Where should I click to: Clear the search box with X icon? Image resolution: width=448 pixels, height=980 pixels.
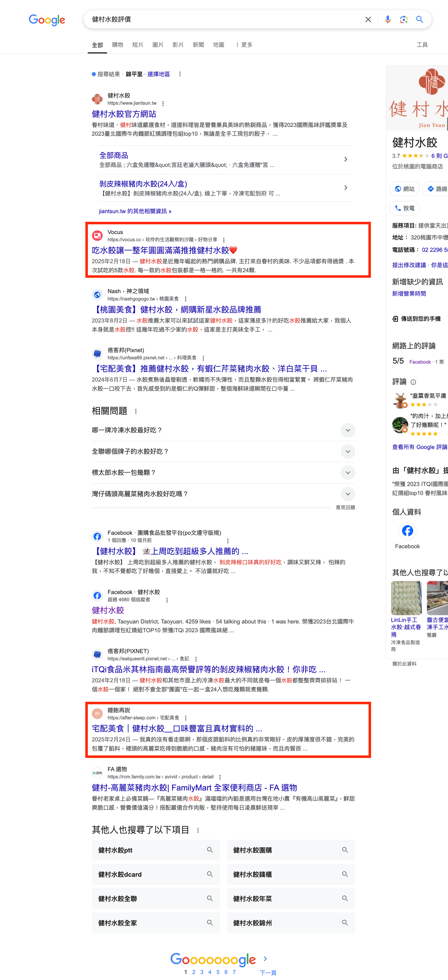point(368,19)
